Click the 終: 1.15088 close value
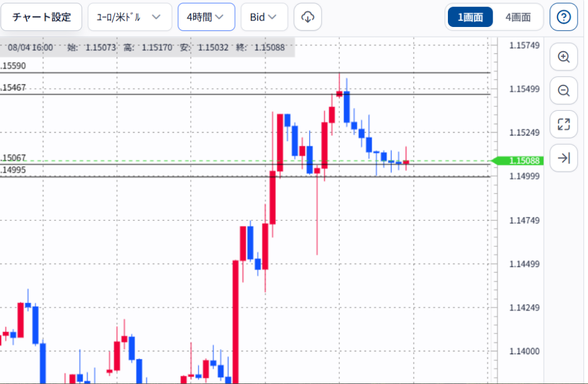588x384 pixels. pos(260,48)
